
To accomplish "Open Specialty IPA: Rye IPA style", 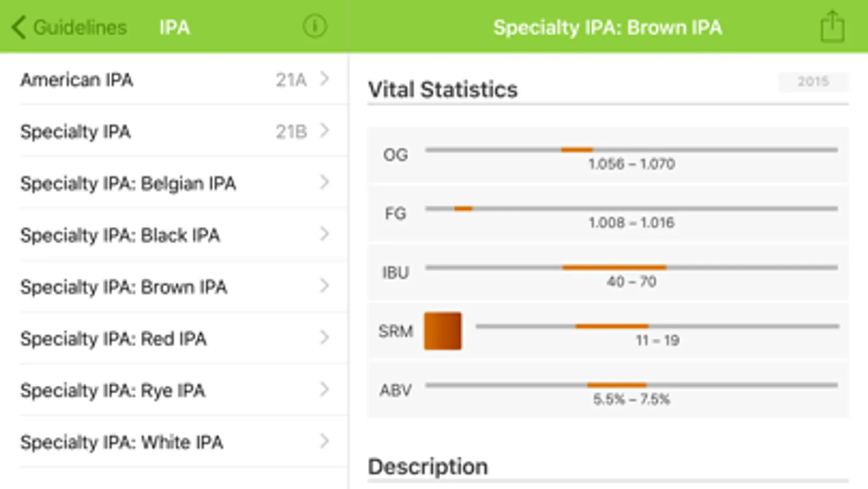I will 113,390.
